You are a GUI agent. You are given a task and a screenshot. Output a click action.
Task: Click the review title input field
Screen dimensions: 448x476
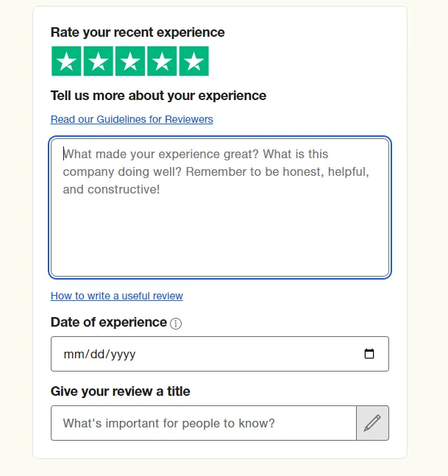(x=204, y=423)
